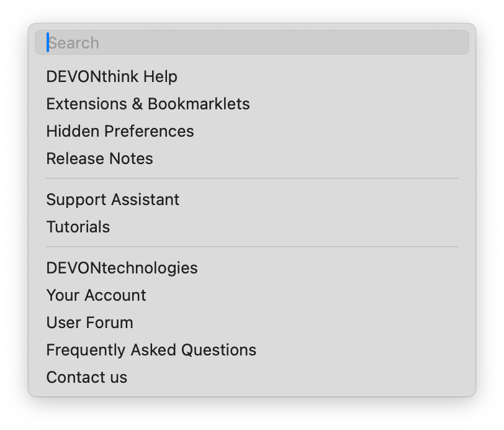Select Frequently Asked Questions
504x430 pixels.
coord(151,350)
